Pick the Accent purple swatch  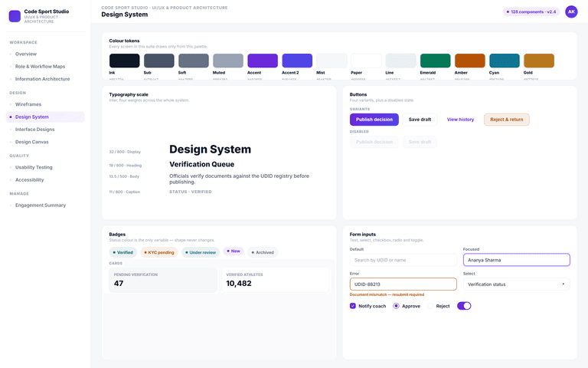(263, 61)
